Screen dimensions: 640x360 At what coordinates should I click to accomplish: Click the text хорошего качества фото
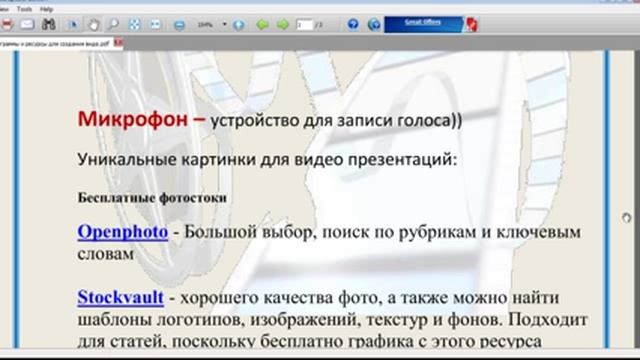pos(279,298)
